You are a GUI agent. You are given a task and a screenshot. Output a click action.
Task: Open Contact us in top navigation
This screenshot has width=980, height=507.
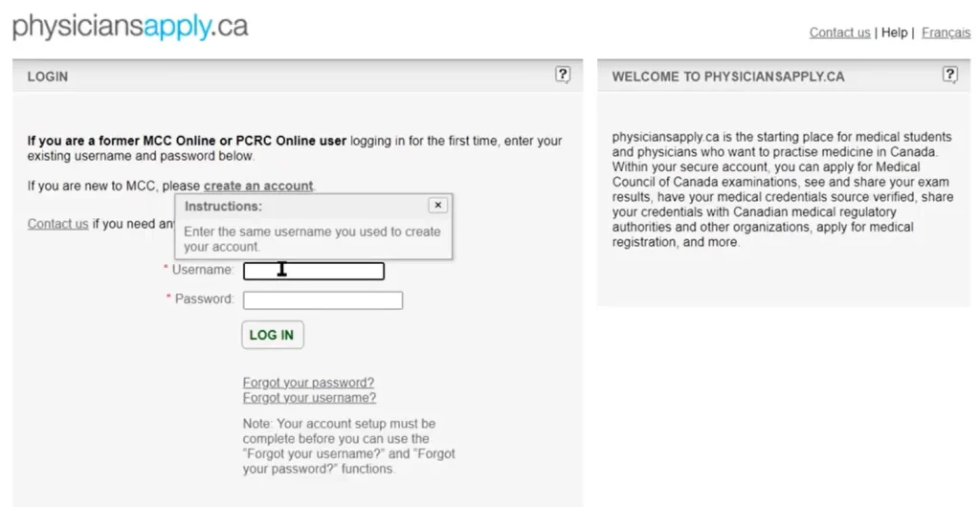839,33
